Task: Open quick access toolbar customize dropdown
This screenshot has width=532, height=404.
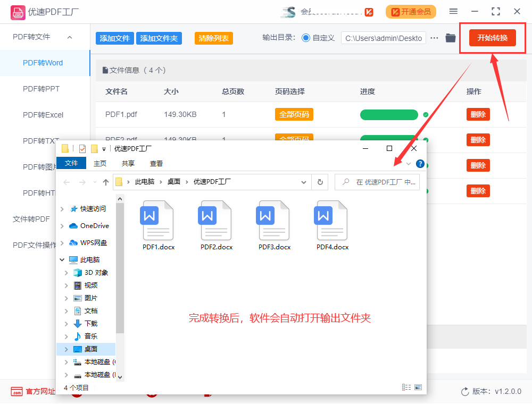Action: pyautogui.click(x=104, y=149)
